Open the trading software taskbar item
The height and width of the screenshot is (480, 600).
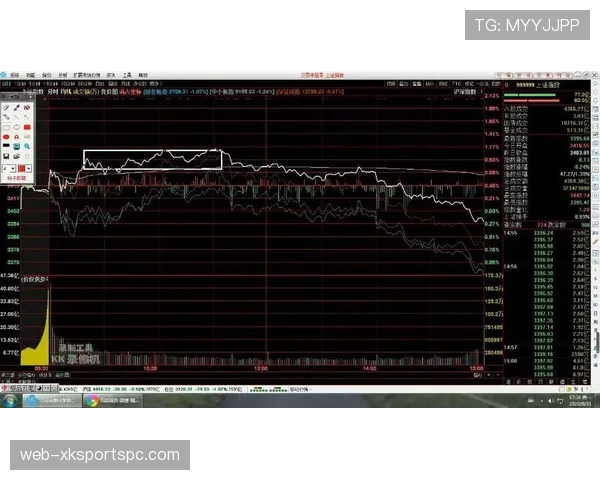coord(52,401)
